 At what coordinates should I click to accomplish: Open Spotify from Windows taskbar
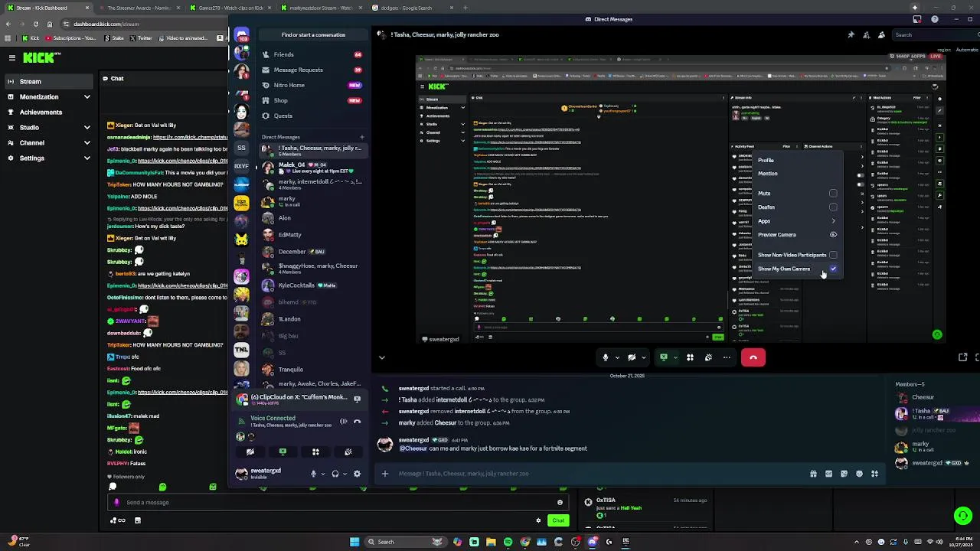click(508, 542)
